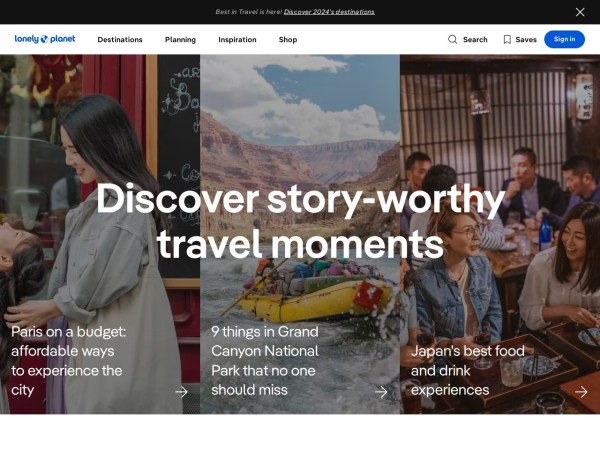Open the 9 things in Grand Canyon article
The height and width of the screenshot is (450, 600).
click(x=265, y=360)
